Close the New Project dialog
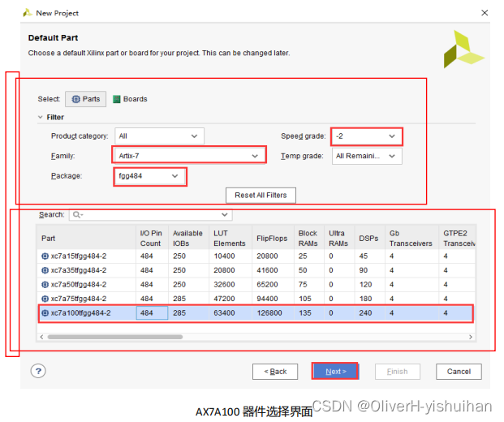Image resolution: width=504 pixels, height=422 pixels. [485, 12]
